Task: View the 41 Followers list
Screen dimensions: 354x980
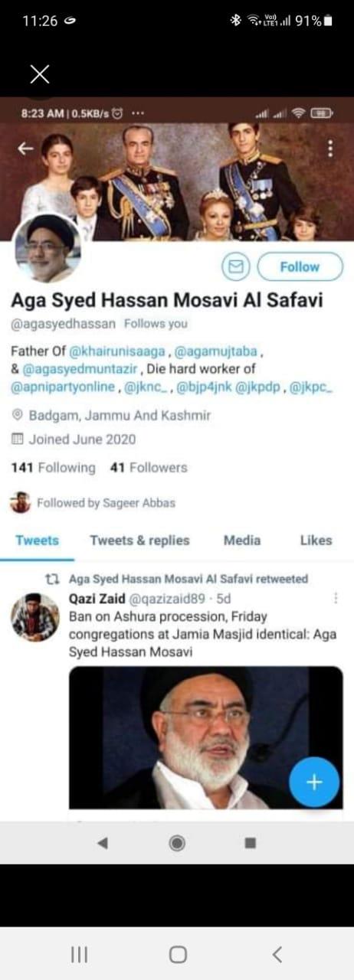Action: tap(149, 468)
